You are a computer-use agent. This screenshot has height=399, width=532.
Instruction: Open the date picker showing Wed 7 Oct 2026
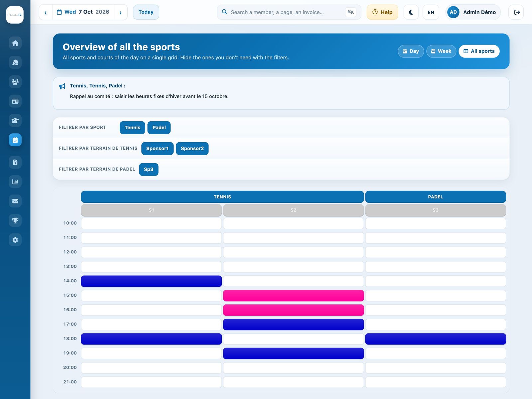(x=83, y=12)
